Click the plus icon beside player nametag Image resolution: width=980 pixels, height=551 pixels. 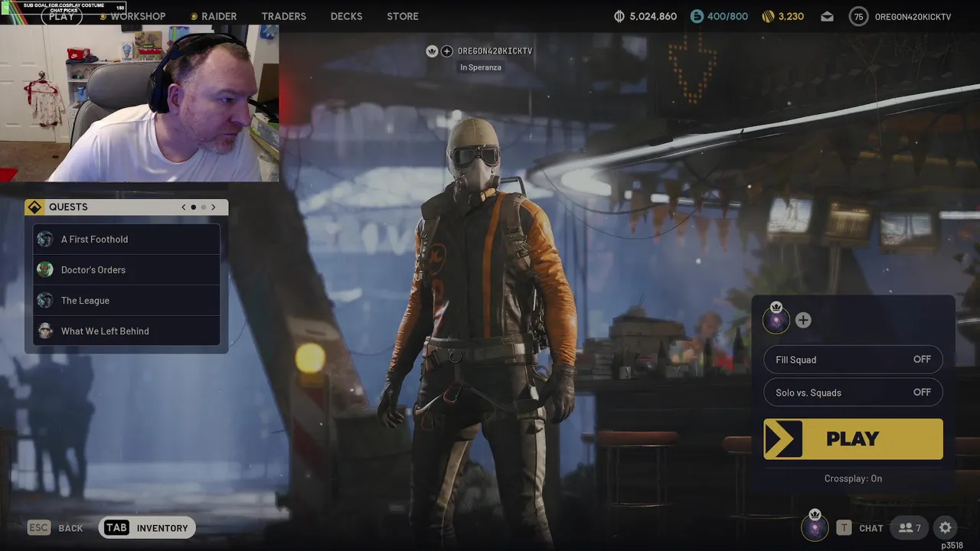pyautogui.click(x=447, y=51)
